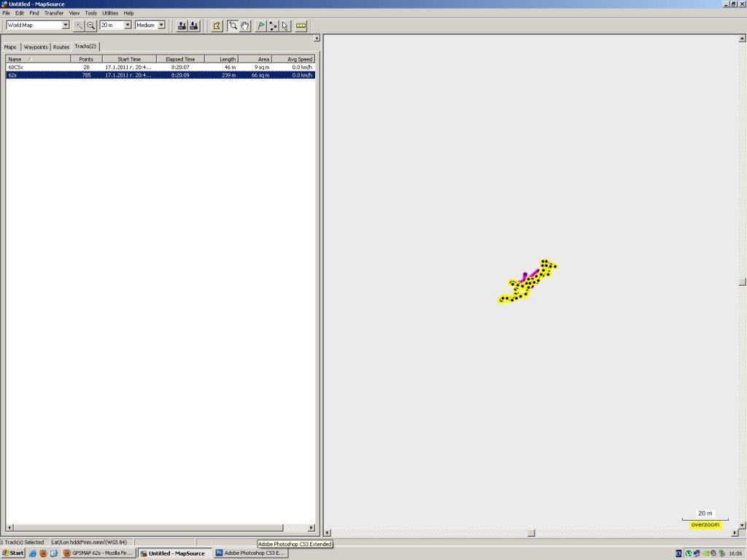Open the Transfer menu

click(54, 13)
